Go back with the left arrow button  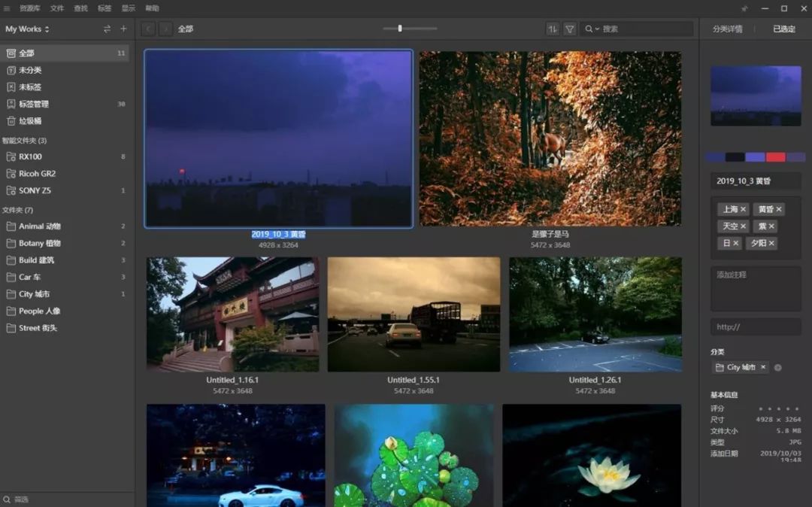pyautogui.click(x=148, y=29)
